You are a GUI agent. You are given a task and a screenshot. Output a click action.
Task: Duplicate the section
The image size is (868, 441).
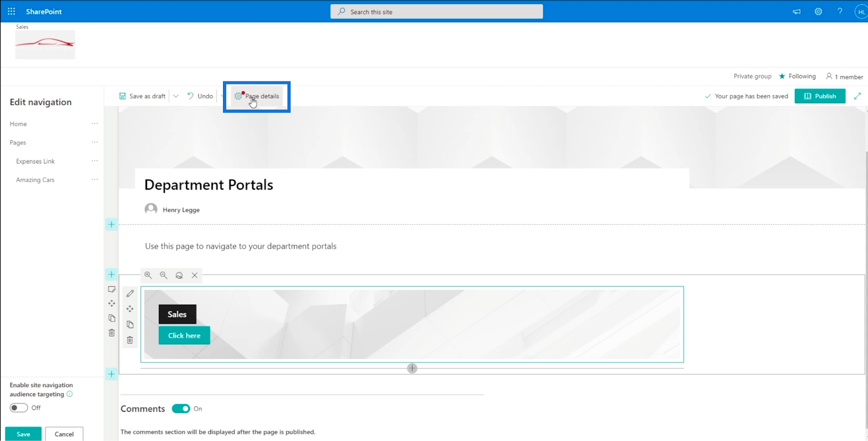coord(112,318)
